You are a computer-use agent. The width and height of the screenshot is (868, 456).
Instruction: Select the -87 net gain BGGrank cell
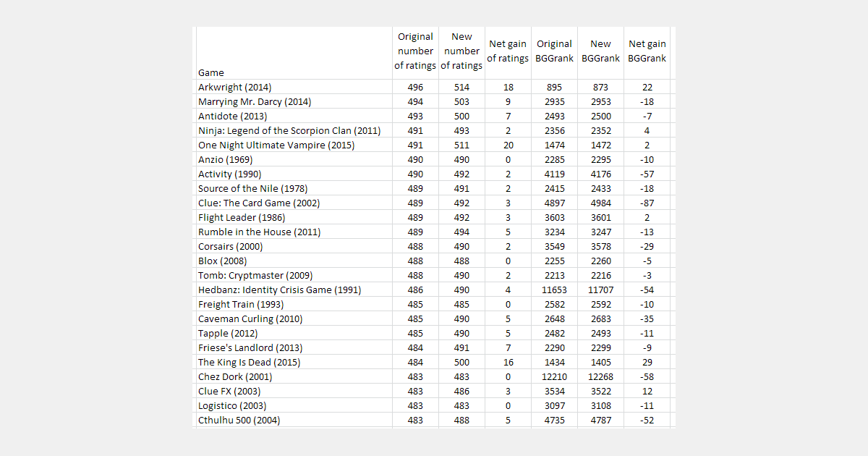pos(647,203)
